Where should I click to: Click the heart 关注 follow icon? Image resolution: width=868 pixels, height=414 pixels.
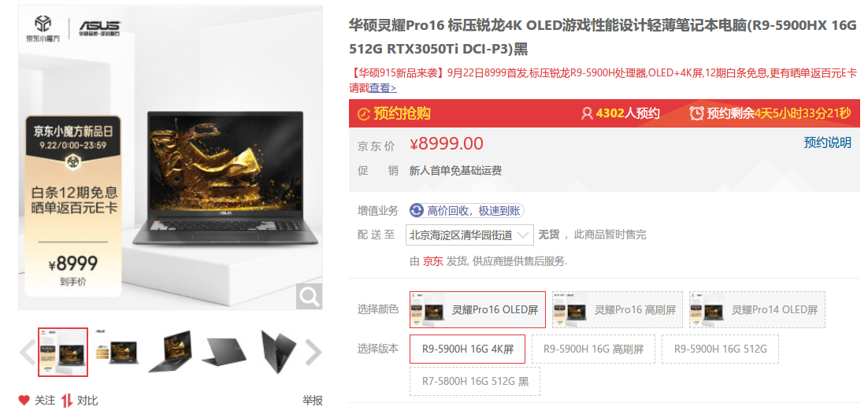tap(24, 400)
